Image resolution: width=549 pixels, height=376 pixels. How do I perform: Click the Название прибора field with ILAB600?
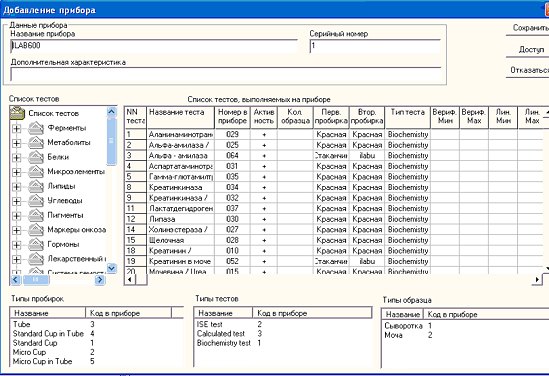pos(154,46)
